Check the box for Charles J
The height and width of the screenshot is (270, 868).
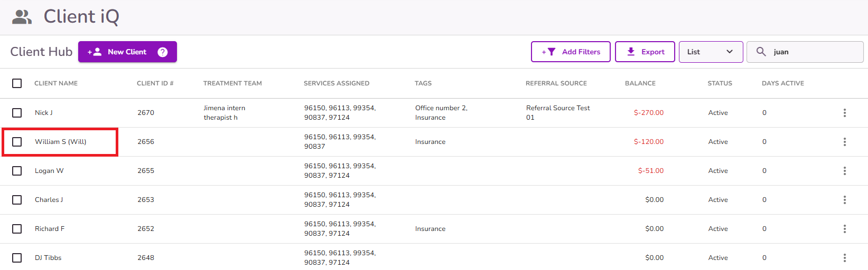(17, 200)
